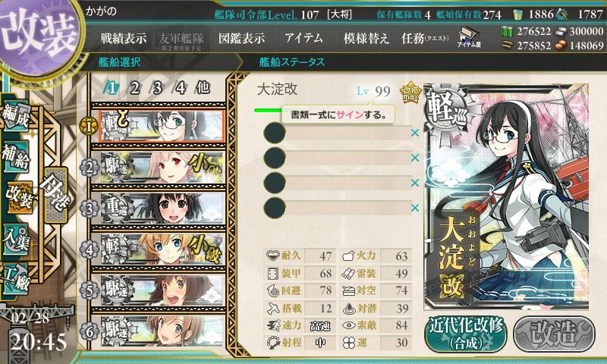The image size is (607, 364).
Task: Open the 工廠 (factory) sidebar icon
Action: 16,279
